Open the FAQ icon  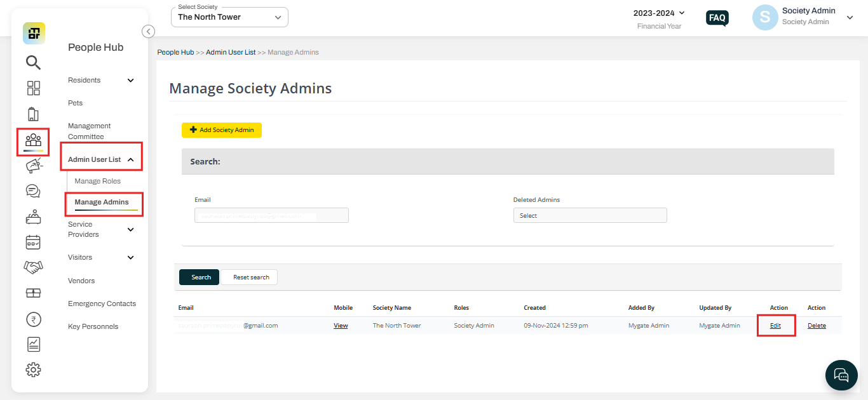coord(717,18)
